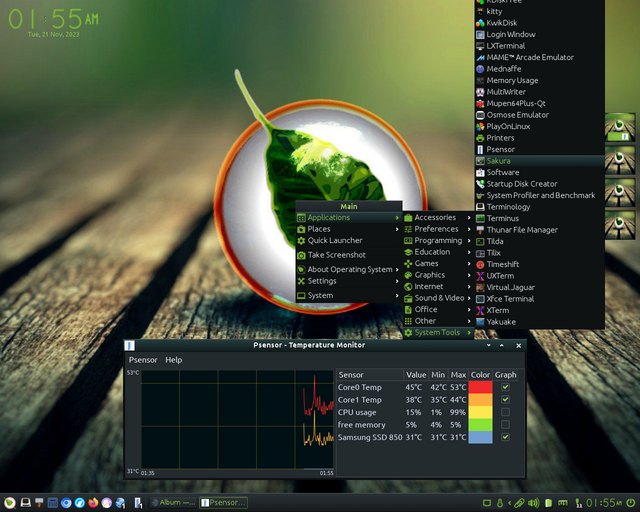Show hidden tray icons with the arrow
Screen dimensions: 640x512
(509, 503)
